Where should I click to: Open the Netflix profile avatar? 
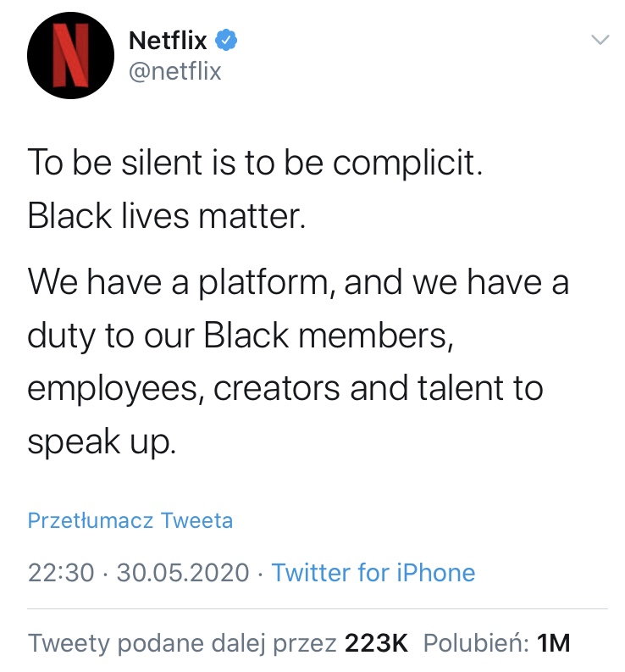point(69,57)
